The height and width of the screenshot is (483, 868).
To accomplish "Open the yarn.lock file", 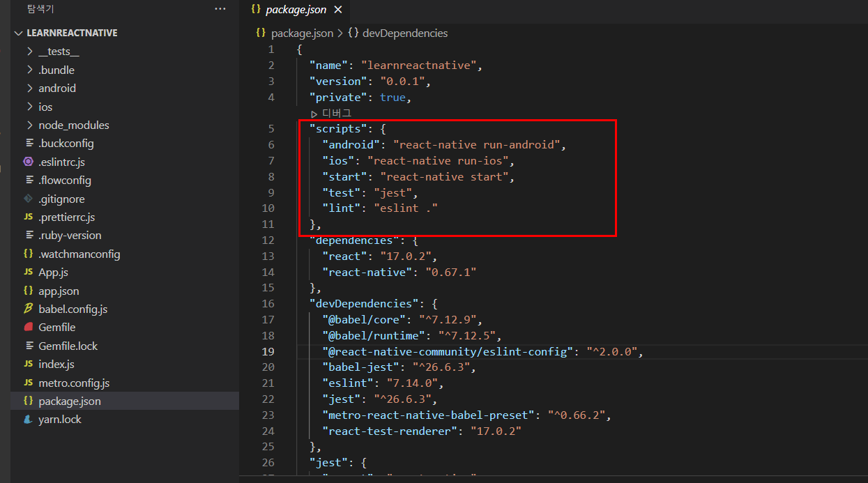I will click(60, 420).
